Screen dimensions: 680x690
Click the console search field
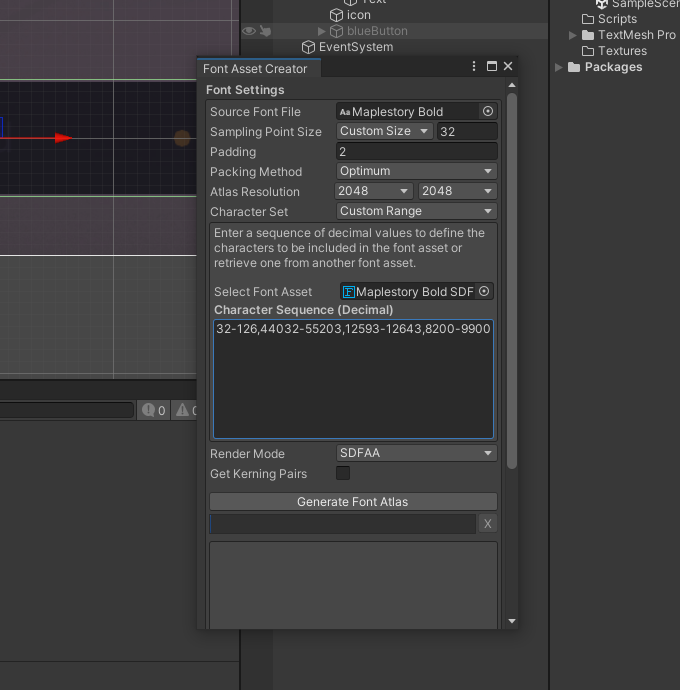(x=66, y=410)
